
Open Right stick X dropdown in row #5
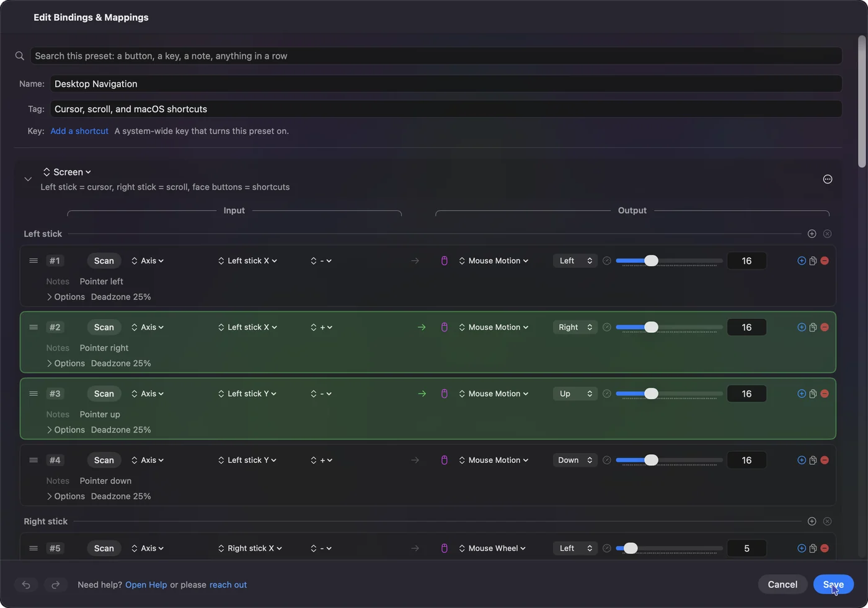[x=250, y=549]
